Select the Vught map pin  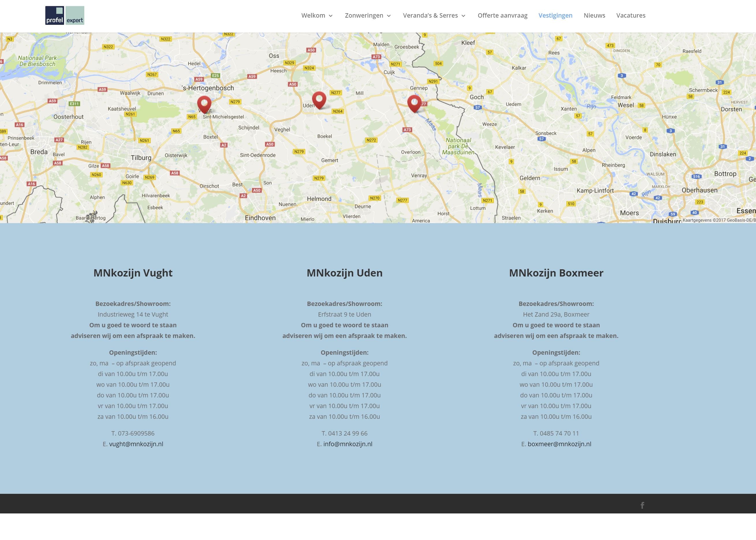[x=204, y=104]
